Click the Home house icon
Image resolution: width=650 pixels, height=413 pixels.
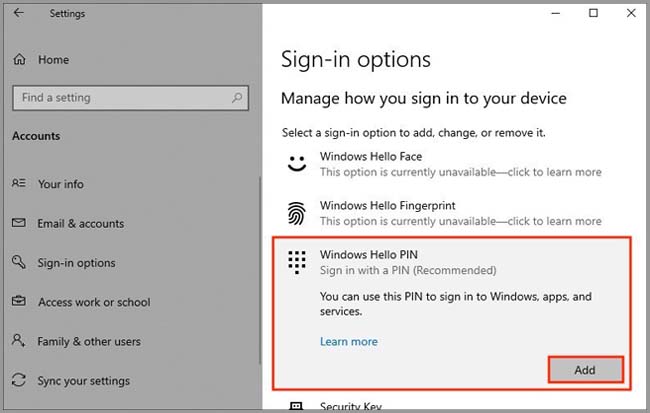(19, 59)
